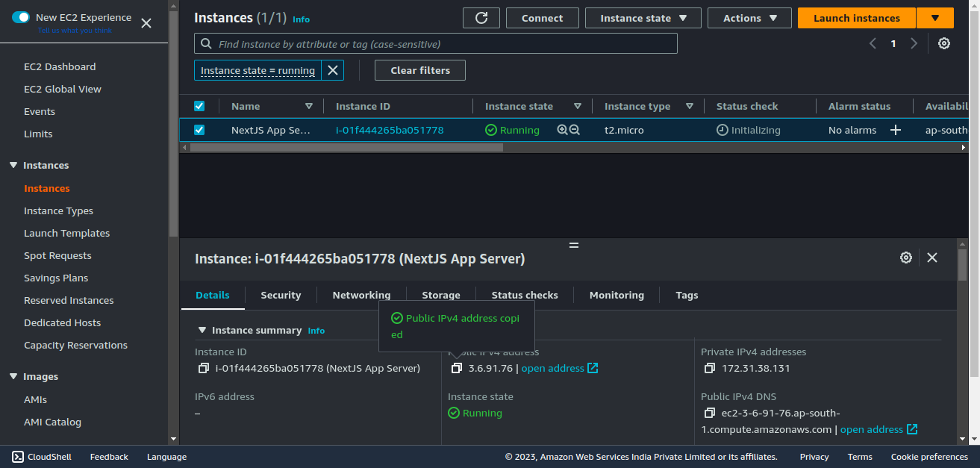The image size is (980, 468).
Task: Open Launch instances split-button arrow
Action: coord(934,18)
